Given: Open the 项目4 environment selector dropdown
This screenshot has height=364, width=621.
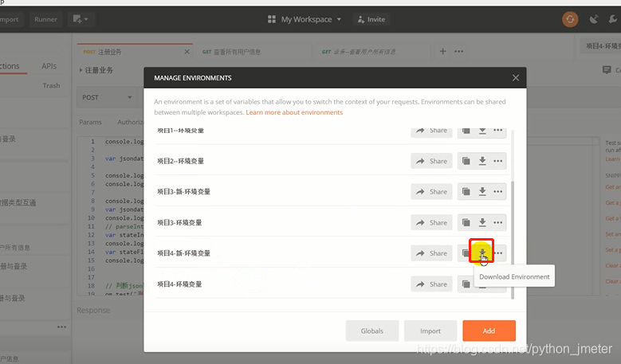Looking at the screenshot, I should [600, 46].
